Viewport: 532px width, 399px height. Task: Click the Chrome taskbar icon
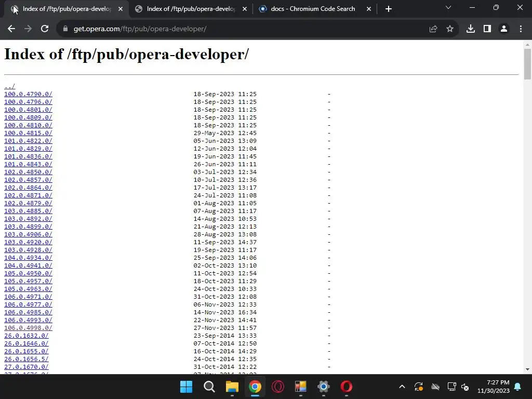255,387
